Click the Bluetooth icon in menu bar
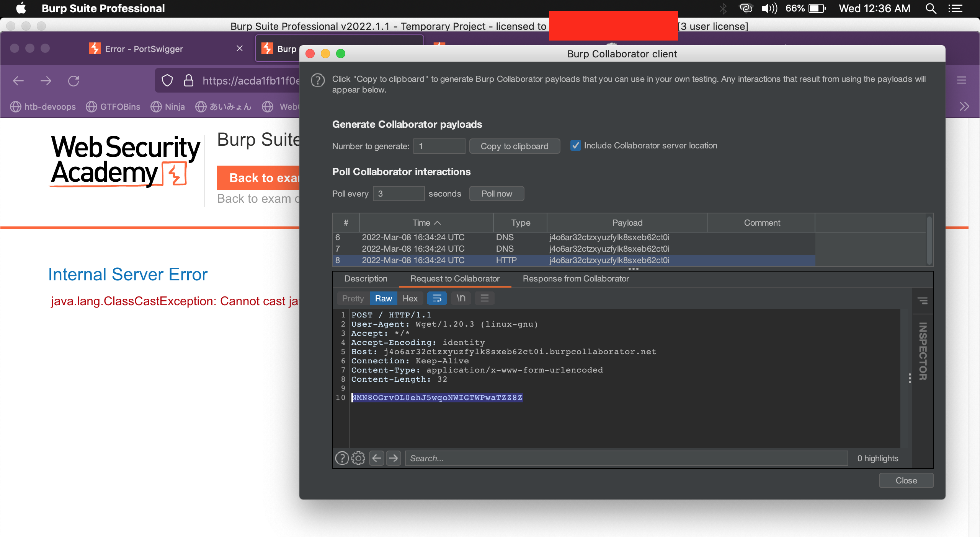 coord(723,8)
